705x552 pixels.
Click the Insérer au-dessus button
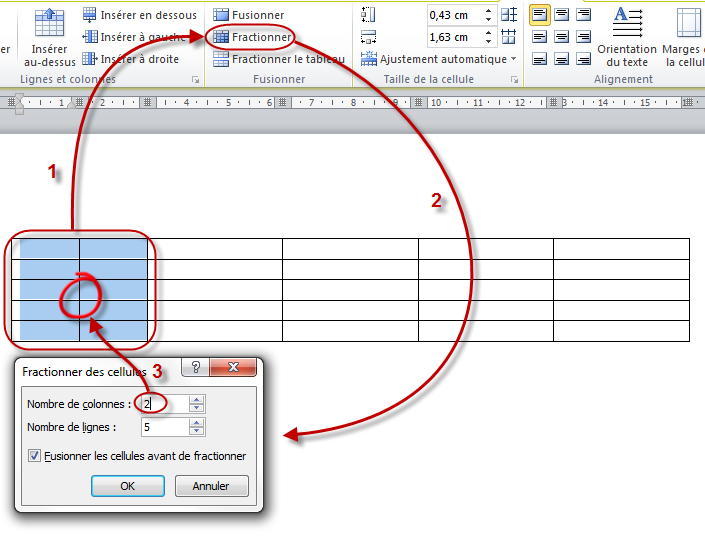[x=49, y=38]
